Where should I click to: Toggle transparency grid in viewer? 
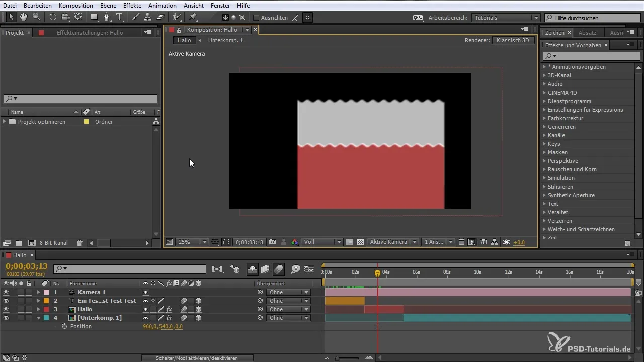360,242
